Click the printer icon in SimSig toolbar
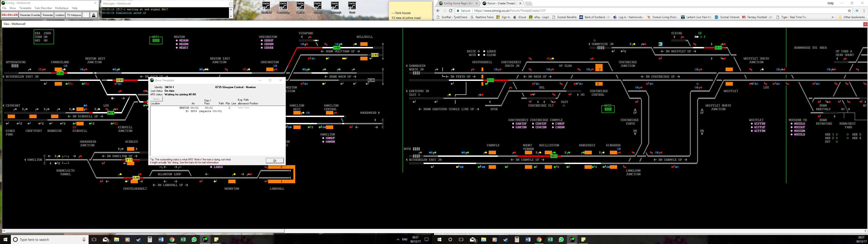This screenshot has height=244, width=868. 94,15
